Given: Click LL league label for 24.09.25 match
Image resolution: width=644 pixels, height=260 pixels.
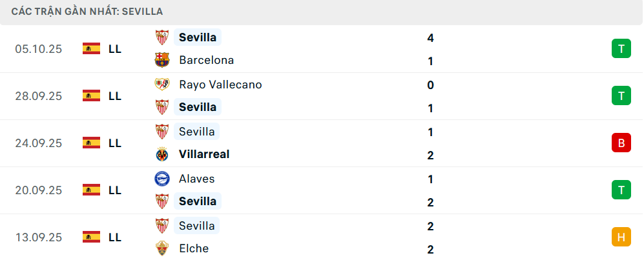Looking at the screenshot, I should [x=115, y=143].
